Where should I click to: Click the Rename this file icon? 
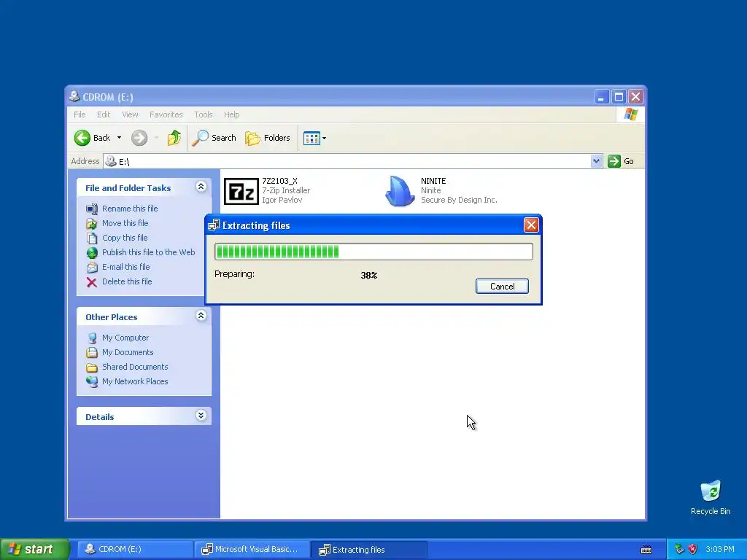(92, 209)
